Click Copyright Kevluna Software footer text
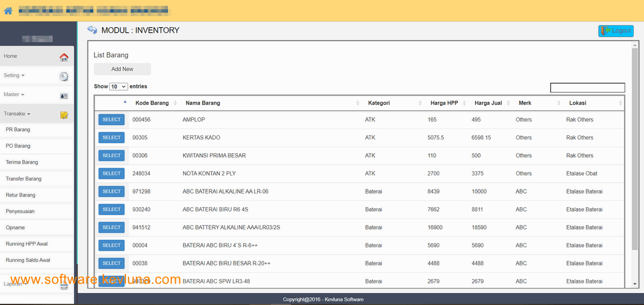This screenshot has height=305, width=644. (x=323, y=299)
